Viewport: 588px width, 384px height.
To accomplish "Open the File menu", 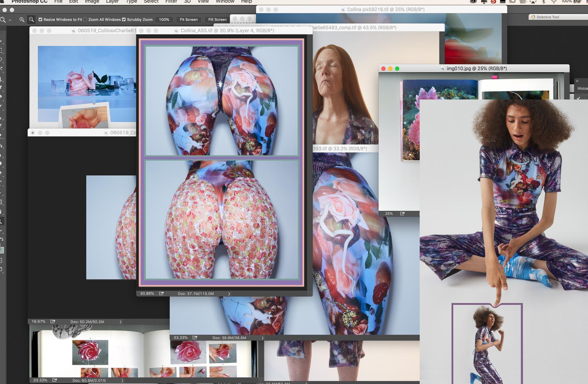I will coord(58,2).
